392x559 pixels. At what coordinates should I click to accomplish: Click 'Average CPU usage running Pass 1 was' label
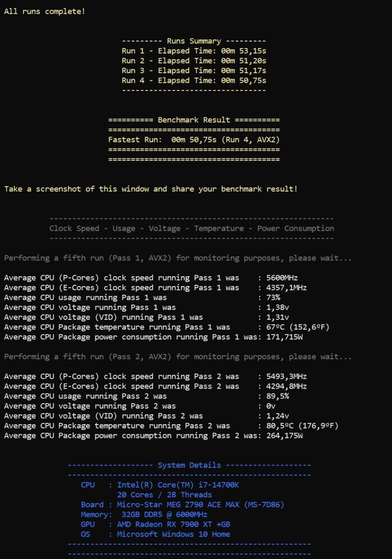click(x=85, y=298)
